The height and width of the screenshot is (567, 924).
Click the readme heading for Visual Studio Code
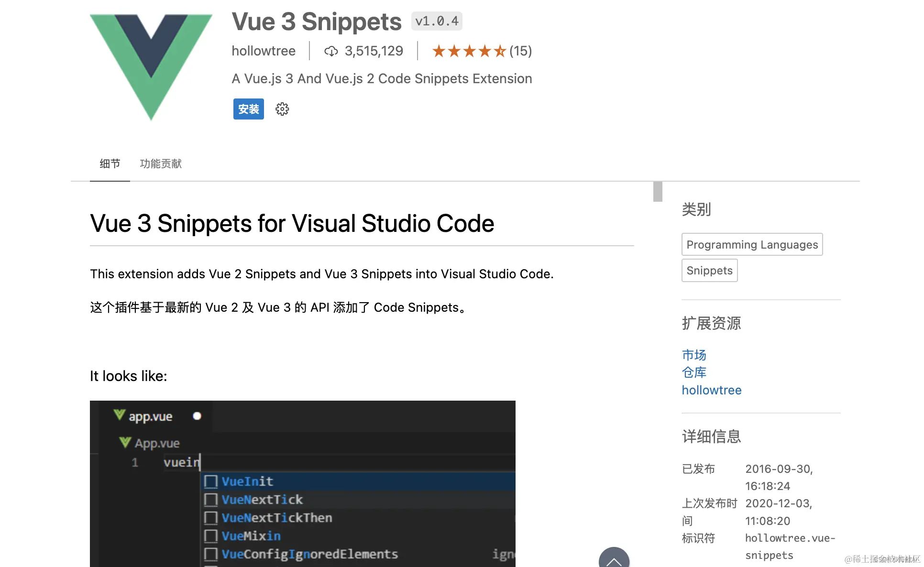pos(292,223)
